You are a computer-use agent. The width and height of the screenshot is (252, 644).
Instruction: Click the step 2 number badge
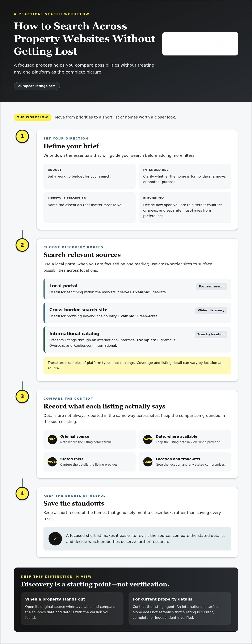22,245
